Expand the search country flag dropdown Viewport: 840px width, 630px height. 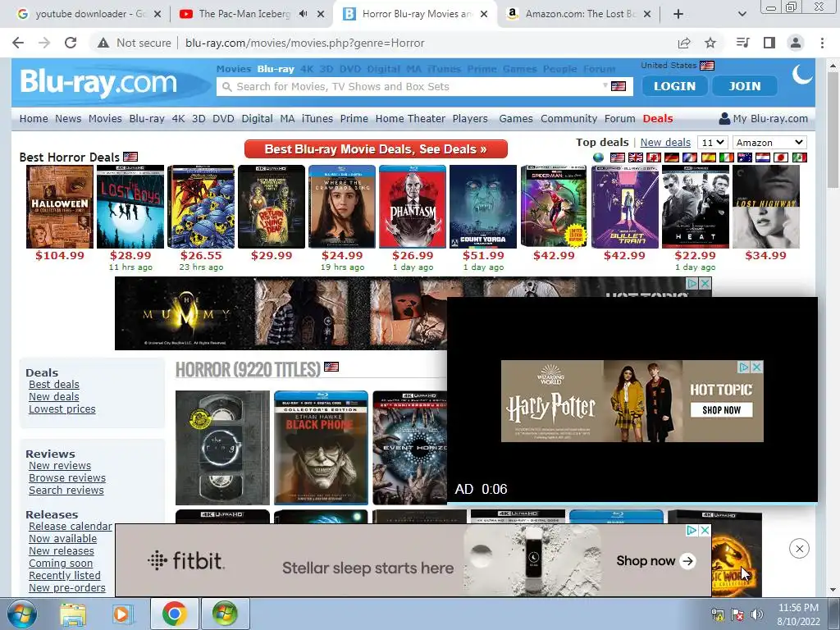[615, 86]
